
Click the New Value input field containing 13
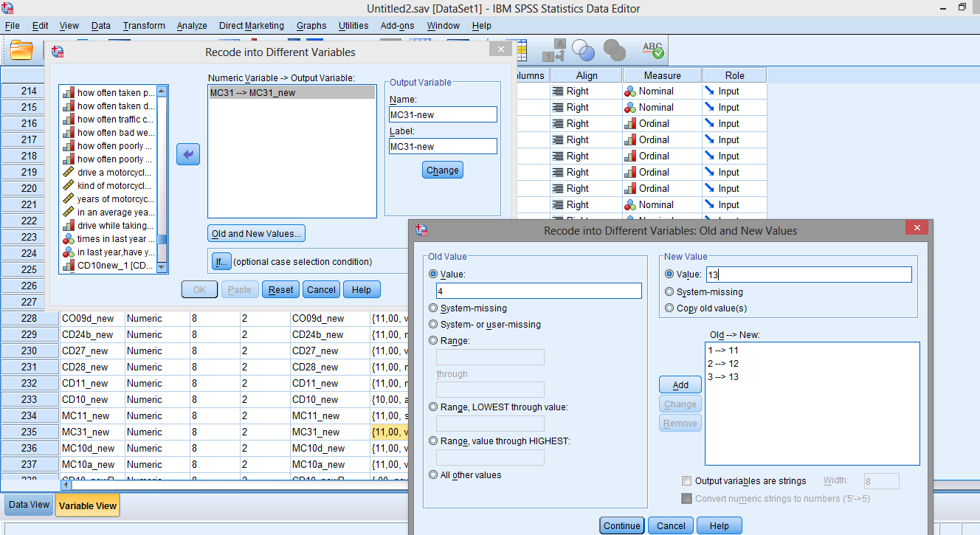click(x=808, y=275)
